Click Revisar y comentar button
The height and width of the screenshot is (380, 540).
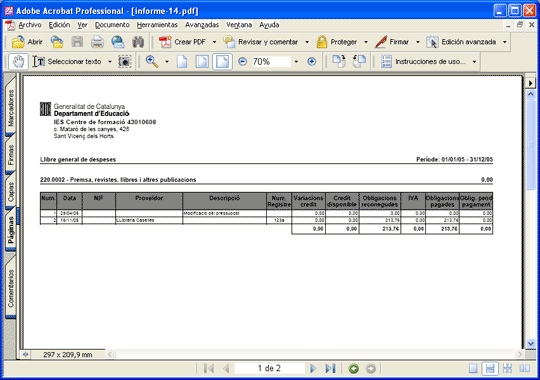[261, 42]
